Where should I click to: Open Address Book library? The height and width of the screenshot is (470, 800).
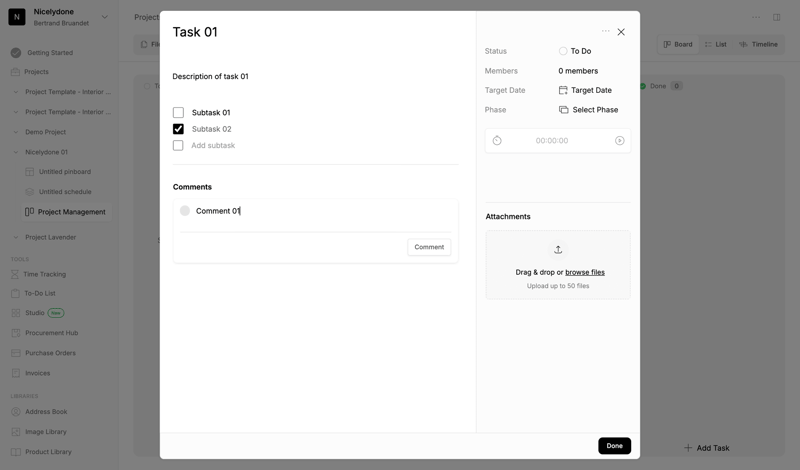coord(46,412)
